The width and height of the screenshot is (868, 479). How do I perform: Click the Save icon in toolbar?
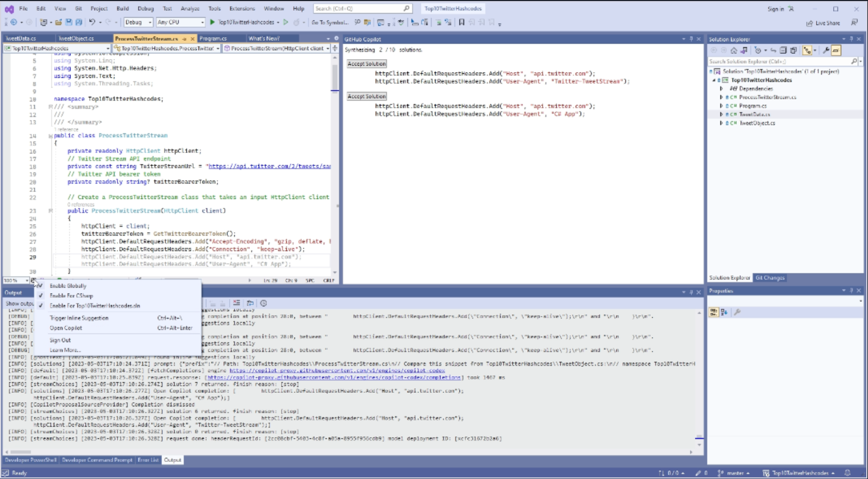pyautogui.click(x=69, y=22)
